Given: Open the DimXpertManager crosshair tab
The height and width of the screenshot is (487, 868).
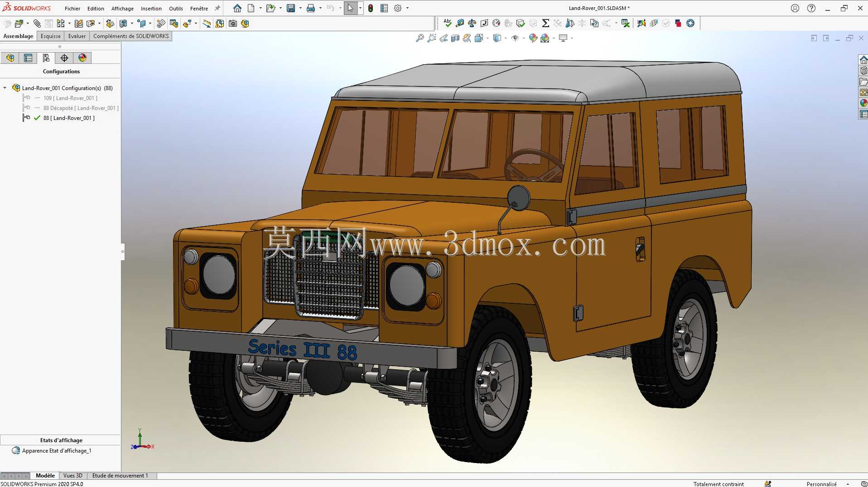Looking at the screenshot, I should click(x=64, y=58).
